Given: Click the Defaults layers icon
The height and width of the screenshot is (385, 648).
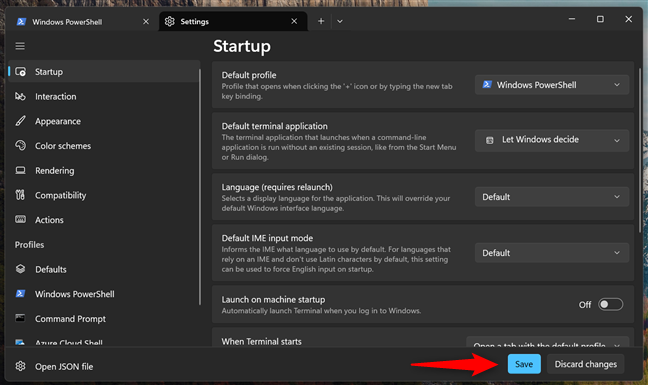Looking at the screenshot, I should tap(20, 269).
